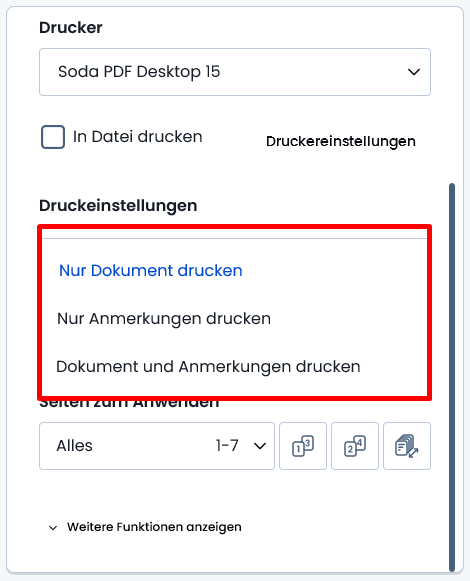Click the Druckeinstellungen section heading
Image resolution: width=470 pixels, height=581 pixels.
pyautogui.click(x=118, y=206)
